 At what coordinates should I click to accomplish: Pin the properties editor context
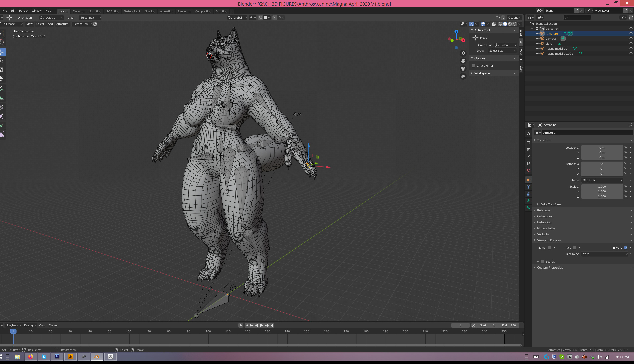point(630,125)
